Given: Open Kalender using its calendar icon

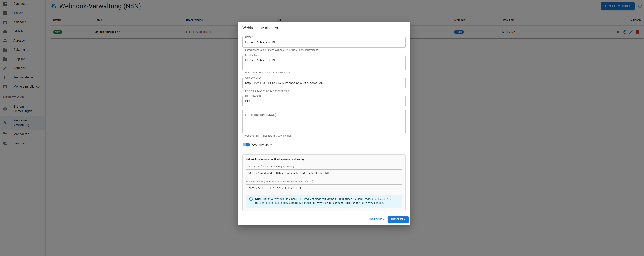Looking at the screenshot, I should (5, 22).
